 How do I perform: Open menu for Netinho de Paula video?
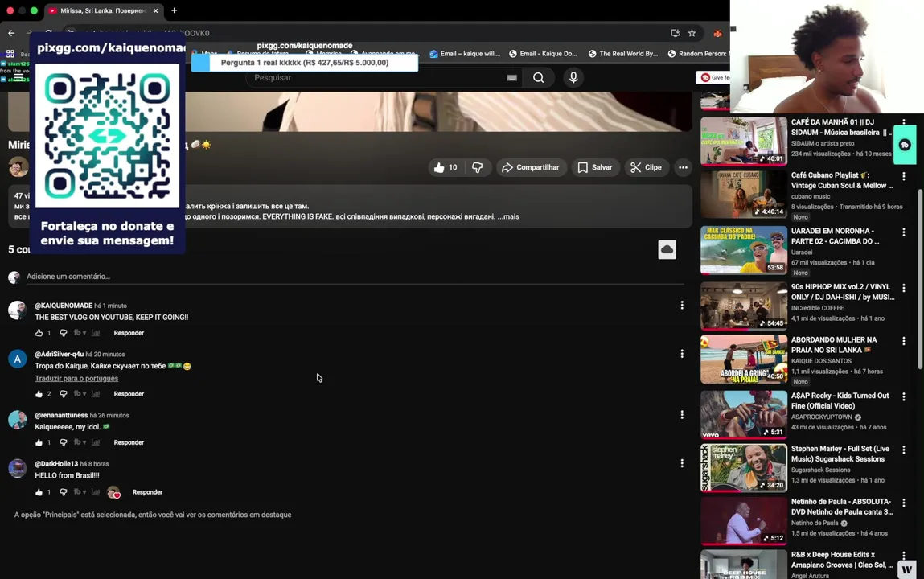coord(903,503)
